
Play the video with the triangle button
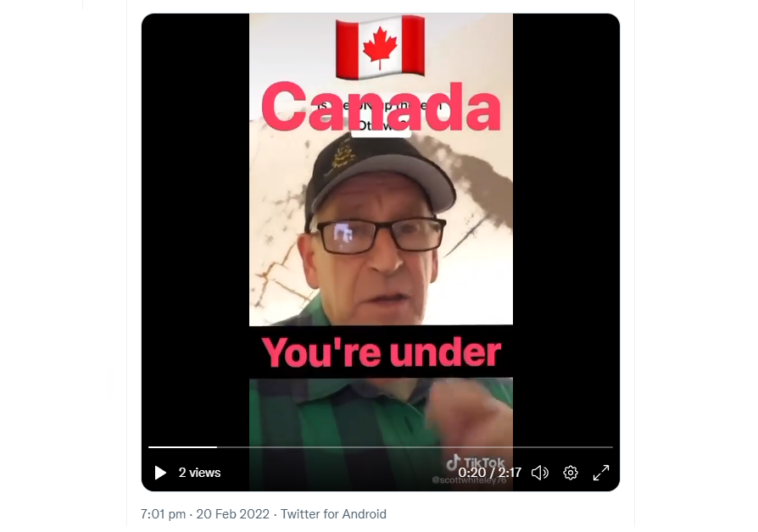(160, 473)
